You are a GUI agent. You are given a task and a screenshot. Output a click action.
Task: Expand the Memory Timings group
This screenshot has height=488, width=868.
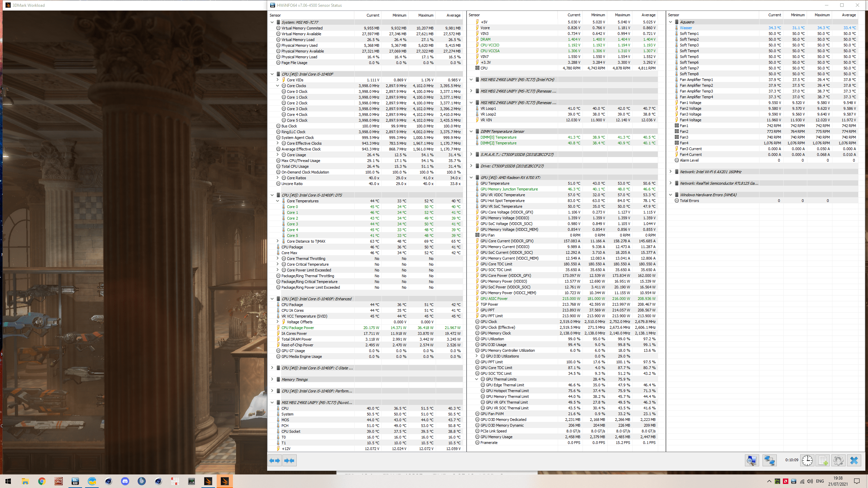[272, 380]
